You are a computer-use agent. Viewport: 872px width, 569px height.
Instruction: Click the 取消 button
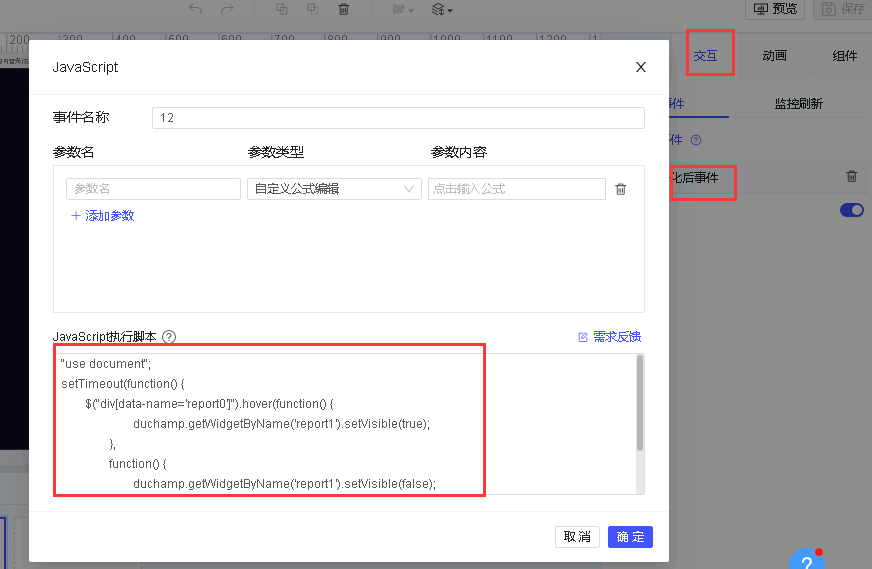(x=577, y=537)
